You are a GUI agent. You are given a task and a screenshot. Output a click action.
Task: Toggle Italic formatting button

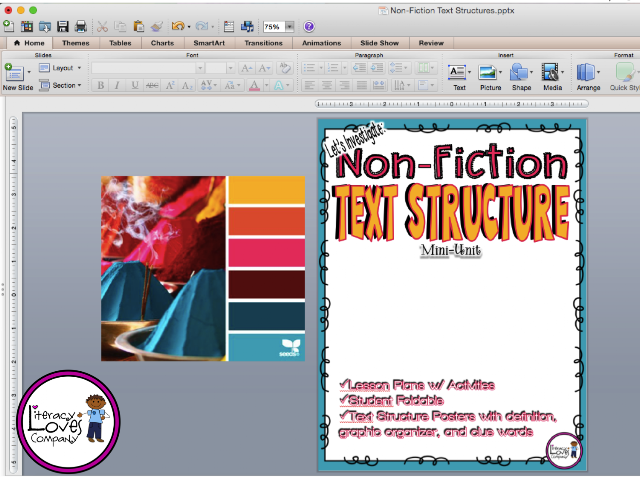click(117, 85)
